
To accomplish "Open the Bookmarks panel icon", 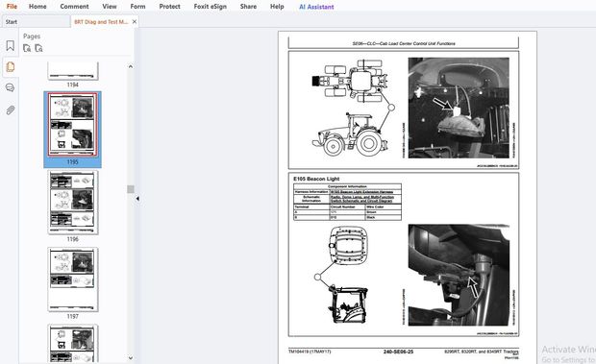I will coord(11,46).
